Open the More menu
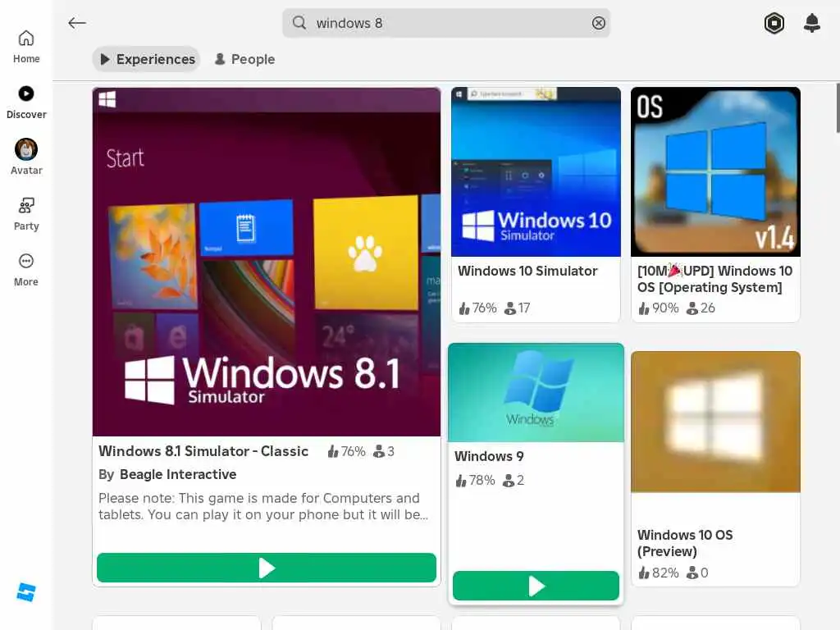This screenshot has height=630, width=840. coord(25,270)
